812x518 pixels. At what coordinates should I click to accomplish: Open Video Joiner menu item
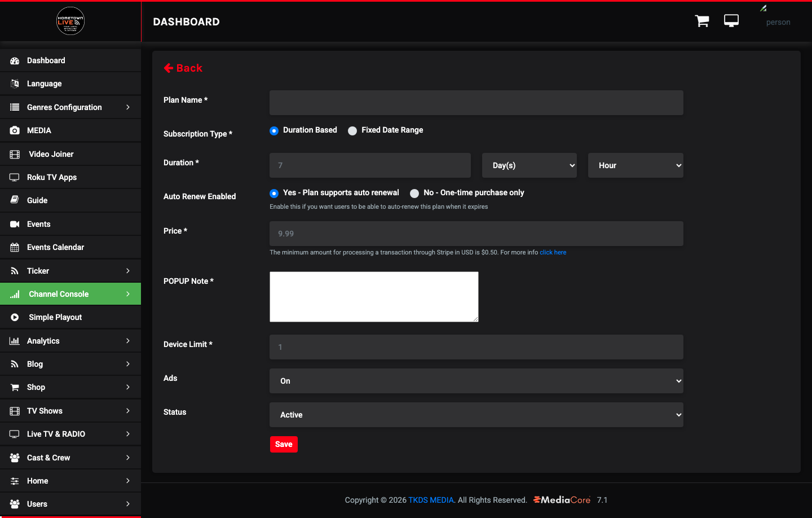[x=70, y=154]
